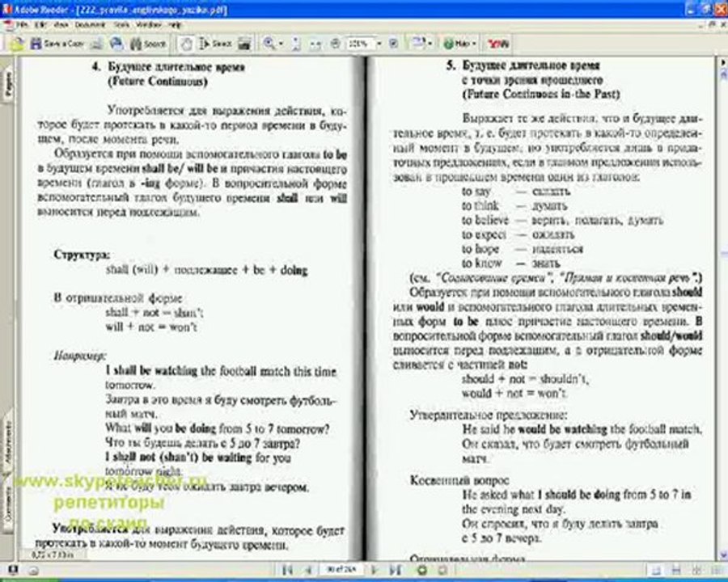Screen dimensions: 728x582
Task: Click the Next View button in status bar
Action: coord(443,569)
